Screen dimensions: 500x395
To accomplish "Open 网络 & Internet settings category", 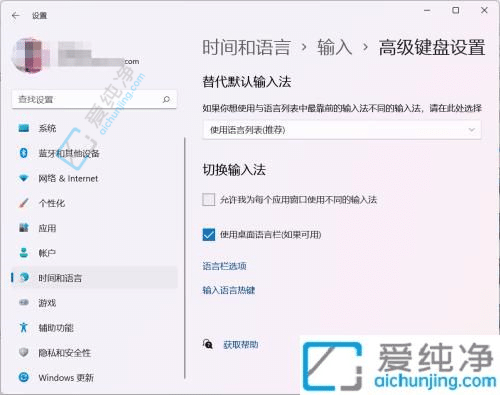I will pos(94,178).
